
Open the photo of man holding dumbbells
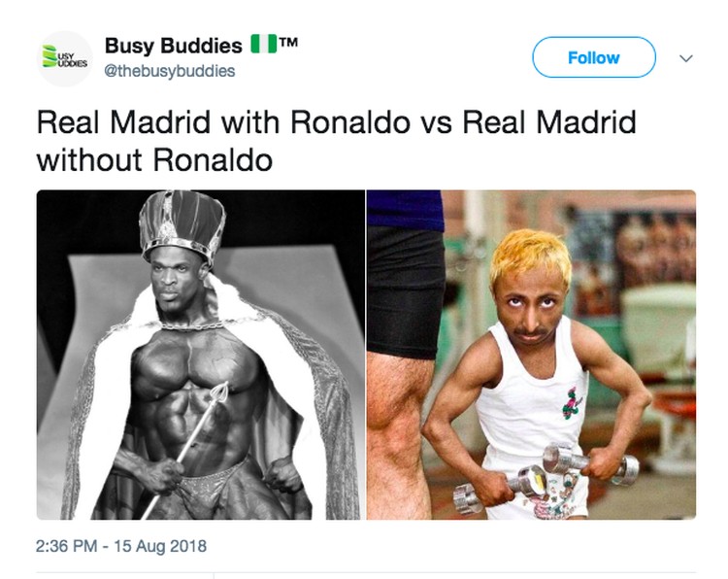click(531, 355)
